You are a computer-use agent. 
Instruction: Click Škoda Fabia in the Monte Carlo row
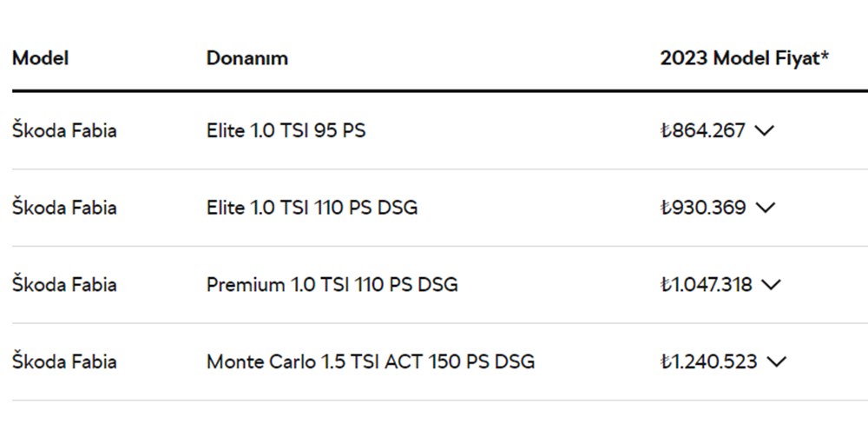pos(64,361)
